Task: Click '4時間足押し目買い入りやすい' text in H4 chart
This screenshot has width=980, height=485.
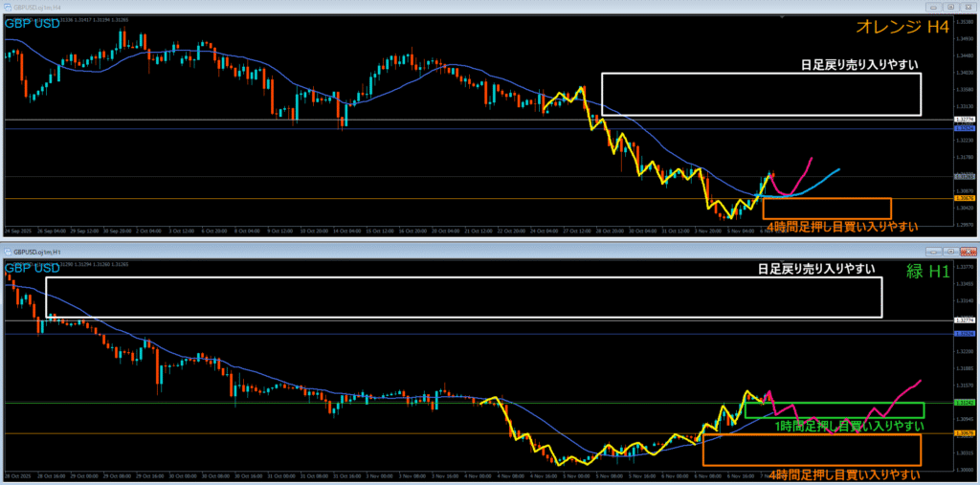Action: pos(842,227)
